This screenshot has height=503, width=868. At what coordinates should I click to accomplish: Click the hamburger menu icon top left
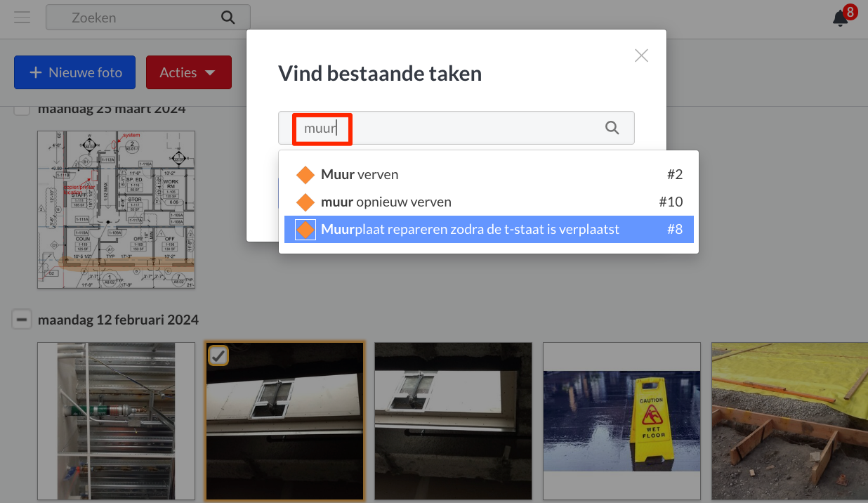[22, 17]
